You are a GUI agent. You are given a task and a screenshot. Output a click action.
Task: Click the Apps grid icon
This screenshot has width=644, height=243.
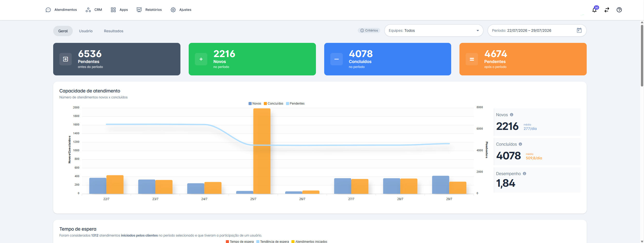[x=113, y=10]
